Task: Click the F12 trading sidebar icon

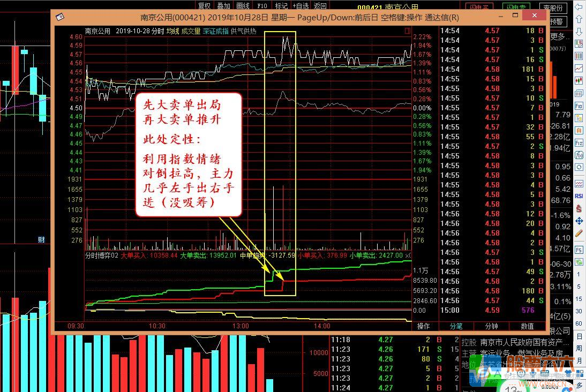Action: (x=579, y=143)
